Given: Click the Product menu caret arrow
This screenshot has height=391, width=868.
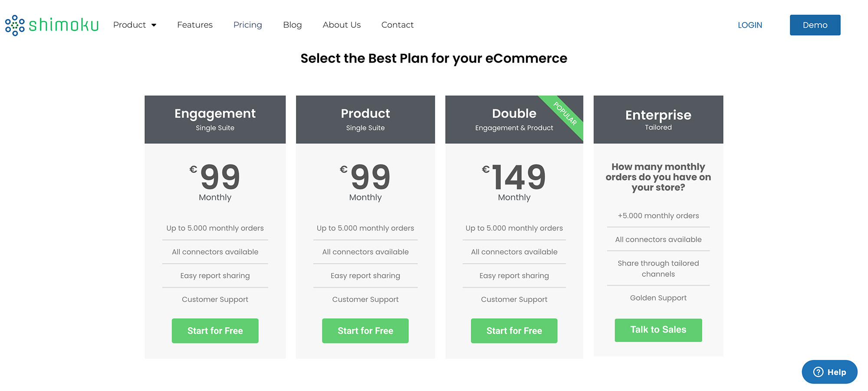Looking at the screenshot, I should coord(154,25).
